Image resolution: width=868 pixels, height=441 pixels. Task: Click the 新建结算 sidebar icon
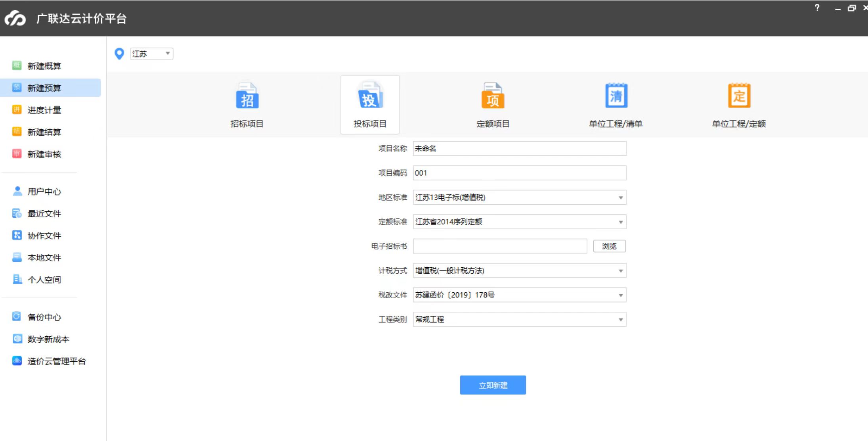coord(17,131)
